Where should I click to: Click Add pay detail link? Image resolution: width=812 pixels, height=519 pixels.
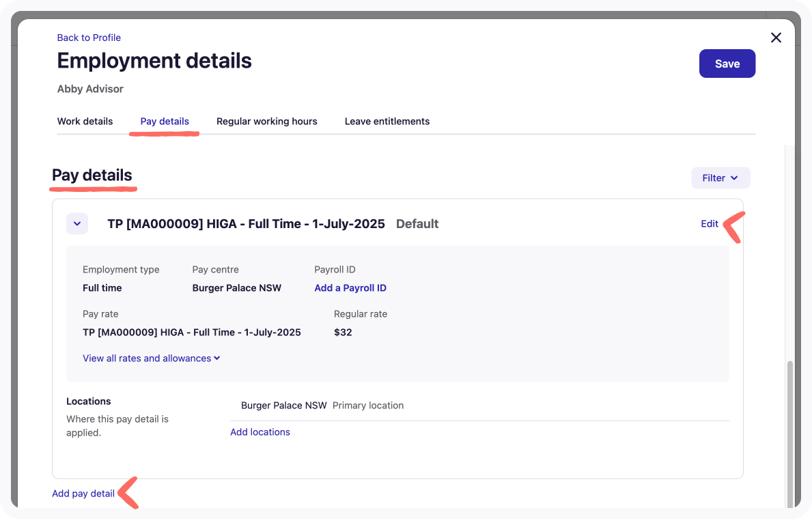pos(83,493)
